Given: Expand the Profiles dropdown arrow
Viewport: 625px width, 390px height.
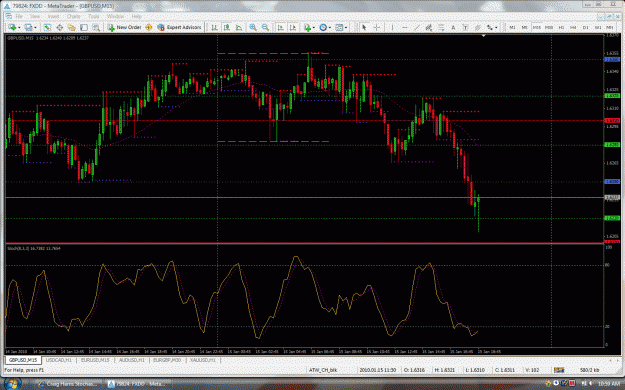Looking at the screenshot, I should [35, 28].
